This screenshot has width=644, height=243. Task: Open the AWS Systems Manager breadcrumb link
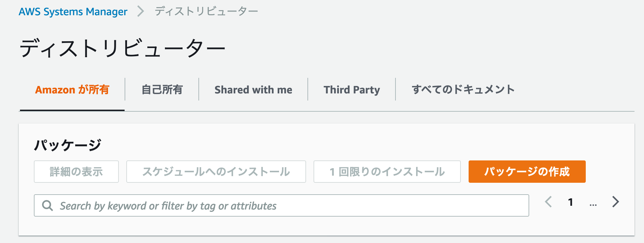pos(73,12)
